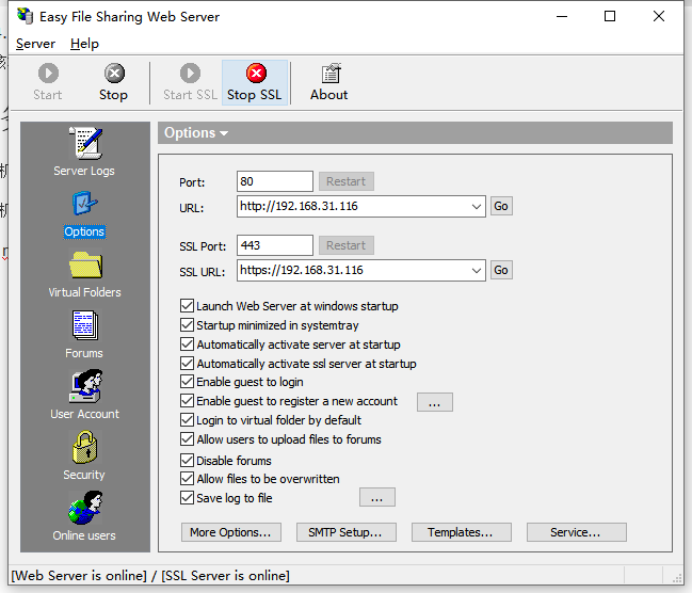Toggle Login to virtual folder by default
The image size is (692, 593).
coord(187,420)
